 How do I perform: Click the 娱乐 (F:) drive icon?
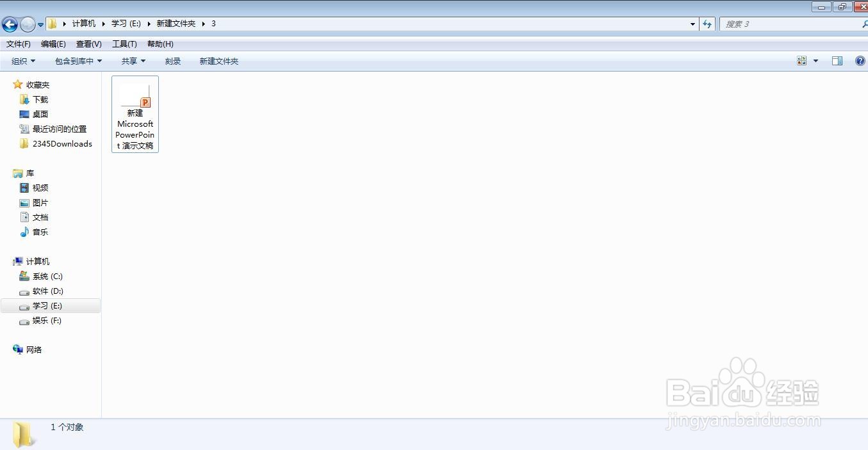point(24,321)
